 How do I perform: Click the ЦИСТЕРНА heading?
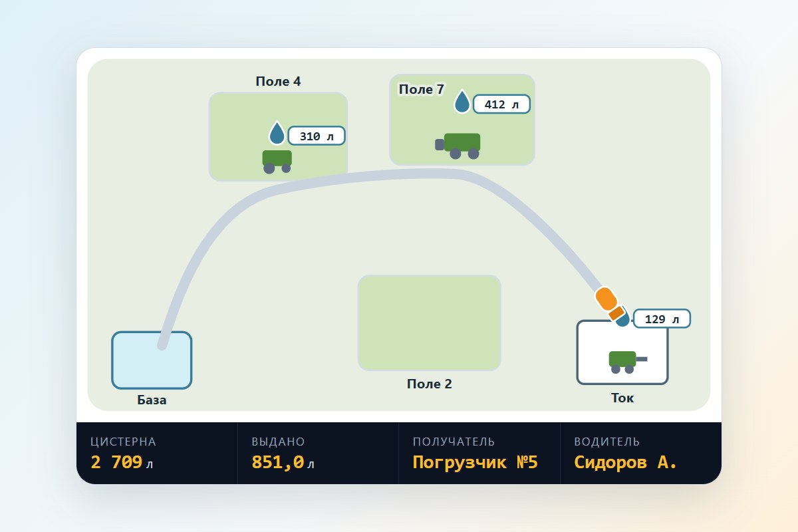pyautogui.click(x=123, y=442)
